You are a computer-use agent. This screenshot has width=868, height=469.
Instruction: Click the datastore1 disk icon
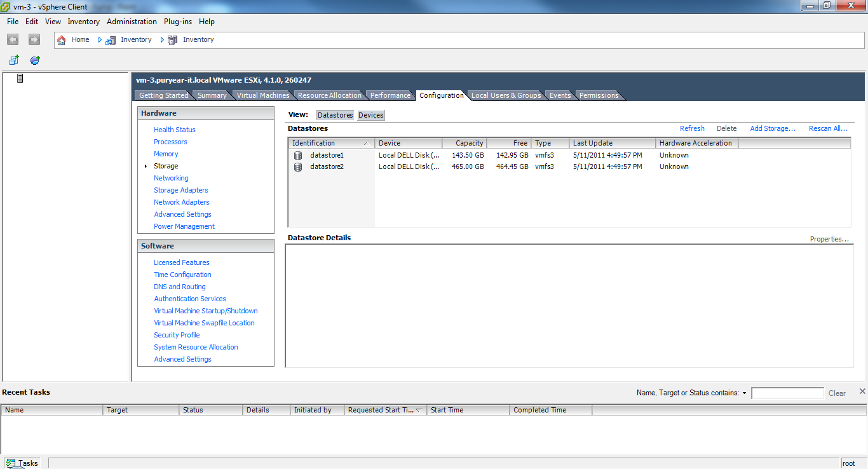[298, 155]
